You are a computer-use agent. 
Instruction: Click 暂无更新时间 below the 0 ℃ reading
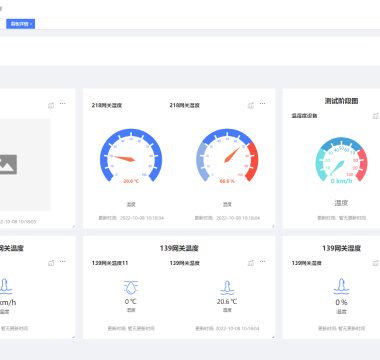(140, 329)
